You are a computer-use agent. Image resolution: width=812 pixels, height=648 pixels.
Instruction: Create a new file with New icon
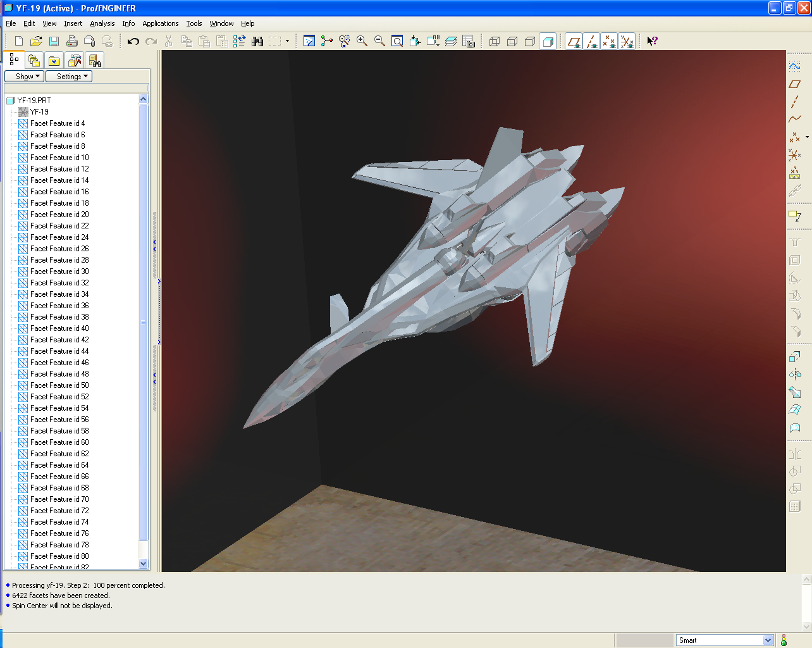tap(18, 41)
